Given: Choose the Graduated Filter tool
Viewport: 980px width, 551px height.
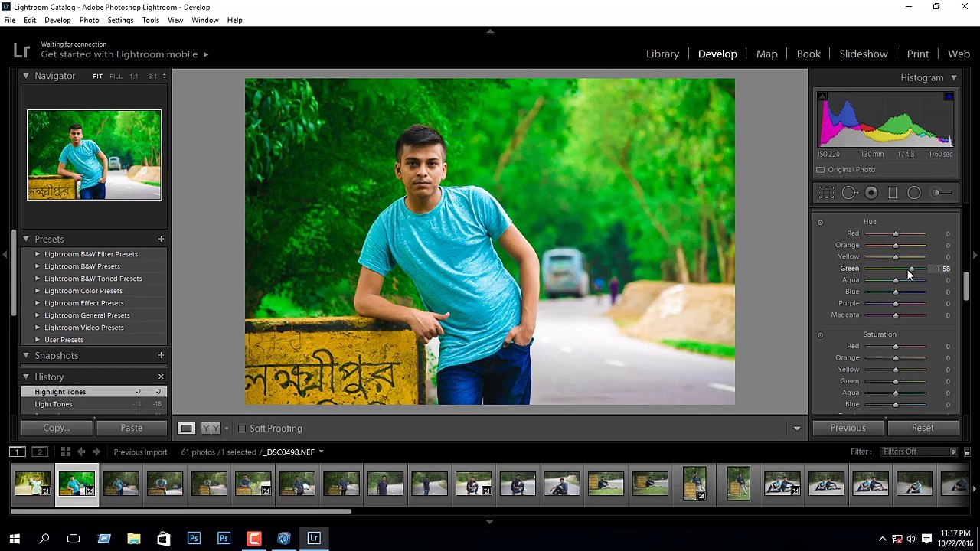Looking at the screenshot, I should pos(893,193).
